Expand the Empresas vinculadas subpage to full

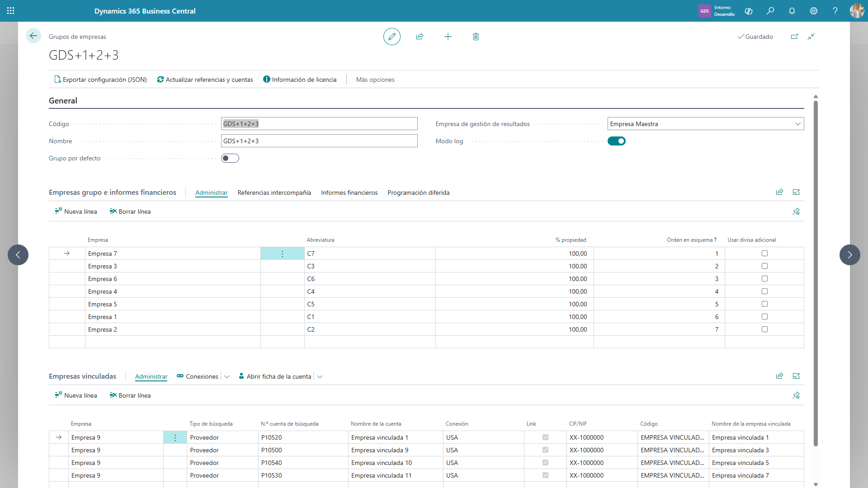tap(796, 376)
